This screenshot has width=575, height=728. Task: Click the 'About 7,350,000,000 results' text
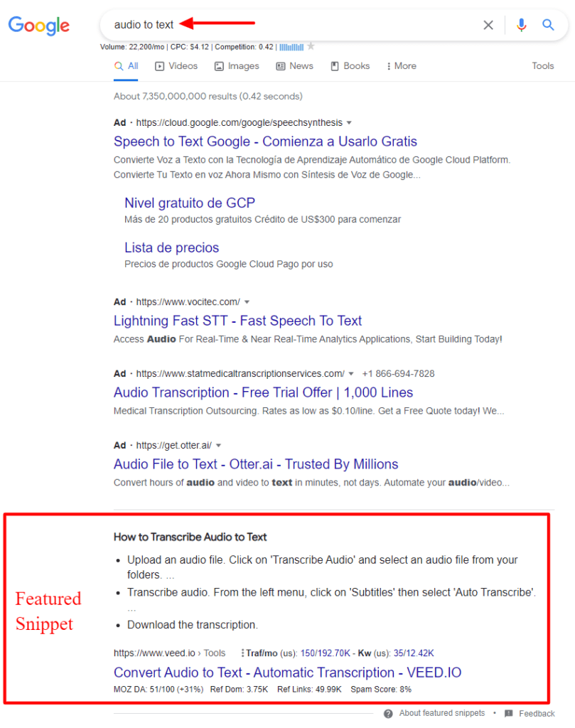coord(208,97)
